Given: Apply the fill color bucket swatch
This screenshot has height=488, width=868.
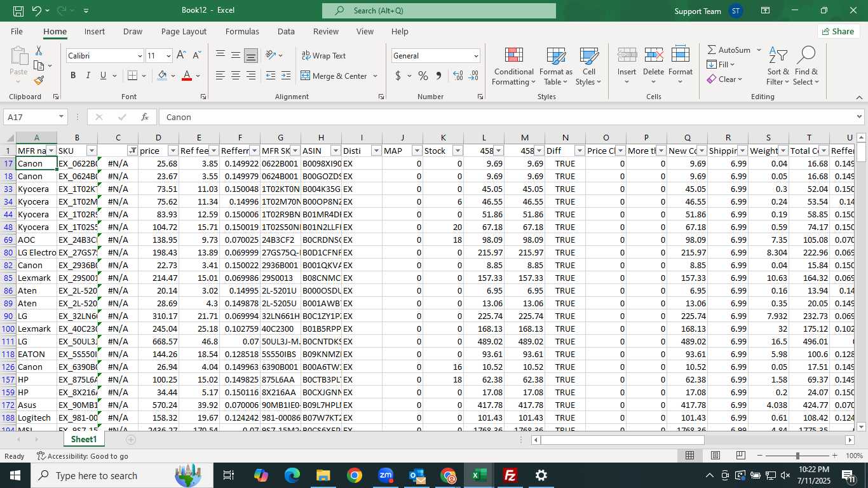Looking at the screenshot, I should [x=162, y=76].
